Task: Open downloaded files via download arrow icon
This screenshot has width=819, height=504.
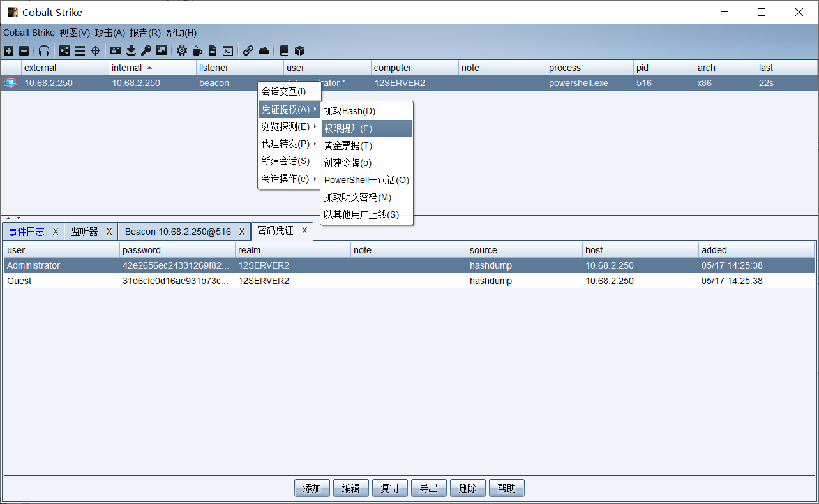Action: pyautogui.click(x=131, y=50)
